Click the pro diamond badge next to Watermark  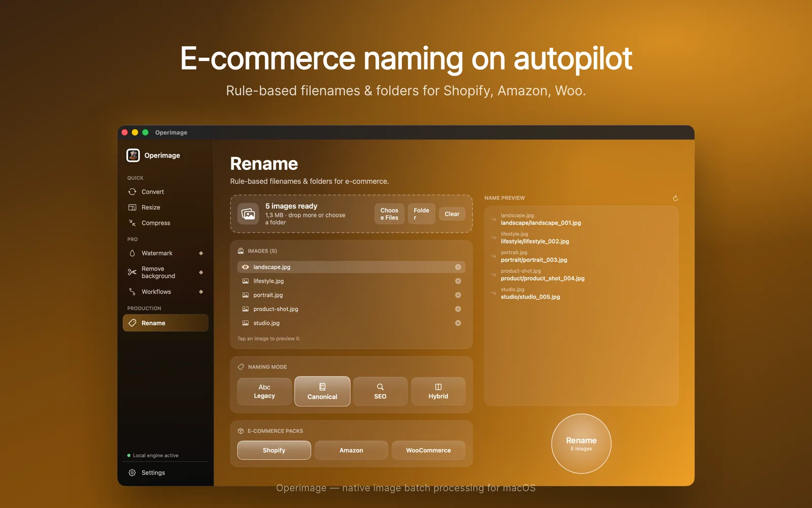click(x=201, y=253)
